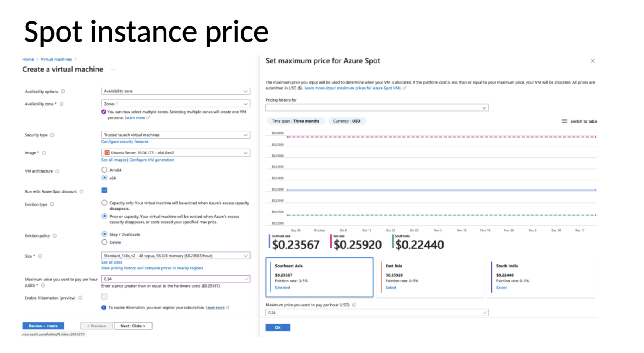Select the x64 architecture radio button
This screenshot has height=353, width=644.
[104, 178]
